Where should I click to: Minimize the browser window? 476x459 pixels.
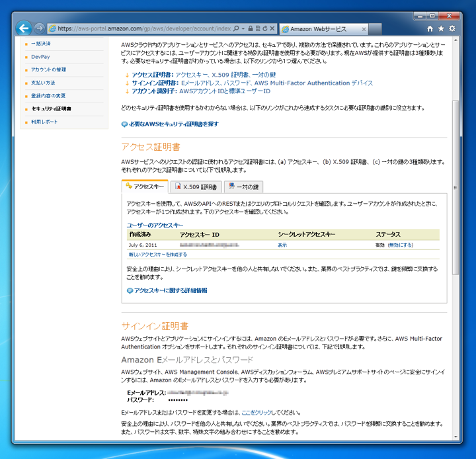[420, 16]
